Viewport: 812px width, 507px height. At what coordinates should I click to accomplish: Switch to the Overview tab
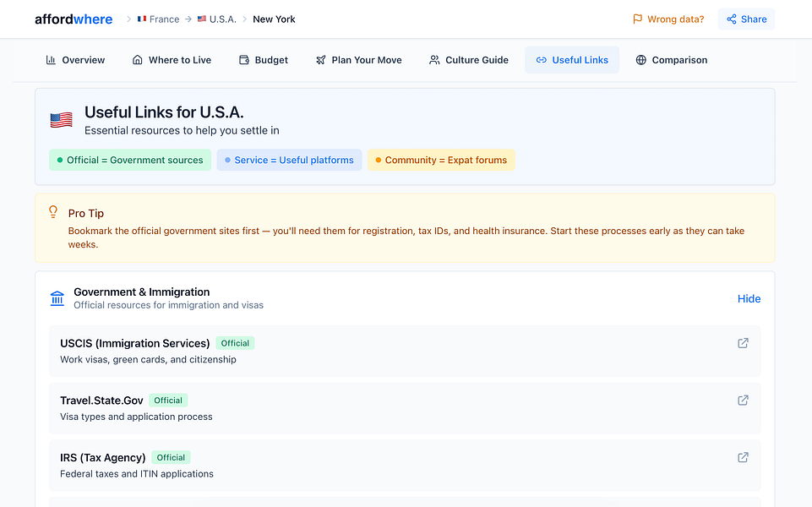[75, 60]
